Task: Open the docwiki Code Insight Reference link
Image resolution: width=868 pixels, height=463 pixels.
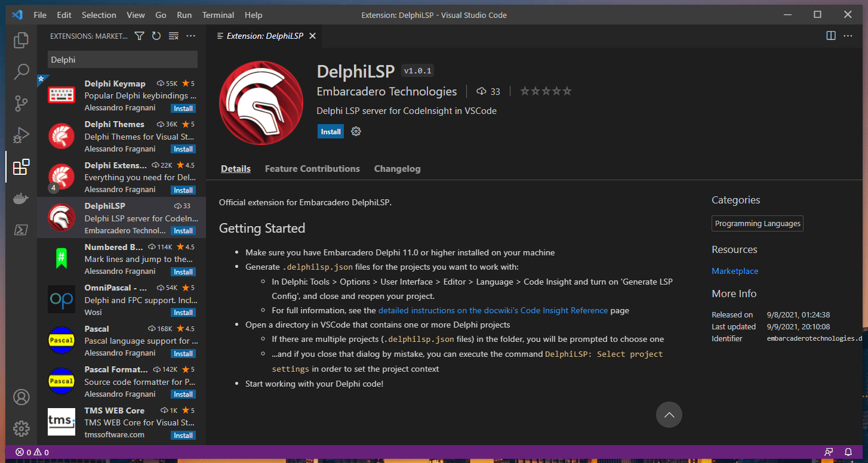Action: [493, 310]
